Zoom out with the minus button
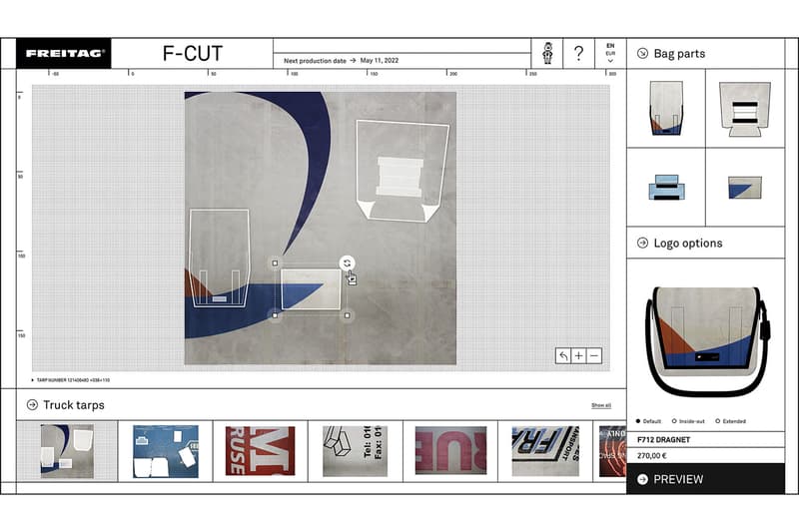This screenshot has height=532, width=799. (594, 355)
